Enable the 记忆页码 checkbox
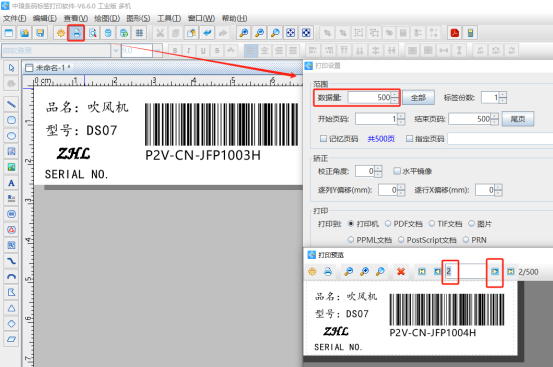This screenshot has height=367, width=553. point(323,139)
